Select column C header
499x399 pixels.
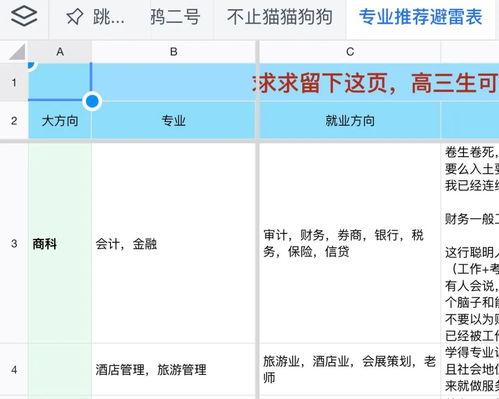click(x=350, y=52)
